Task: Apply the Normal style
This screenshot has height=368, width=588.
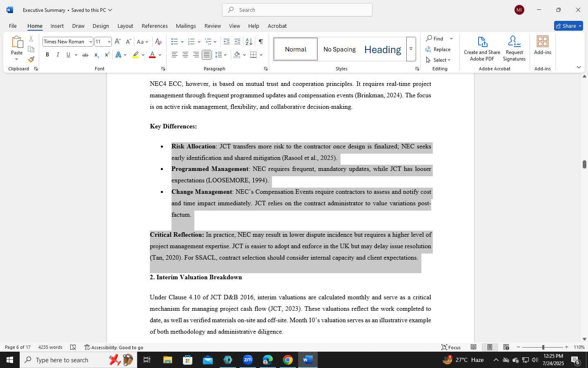Action: click(296, 49)
